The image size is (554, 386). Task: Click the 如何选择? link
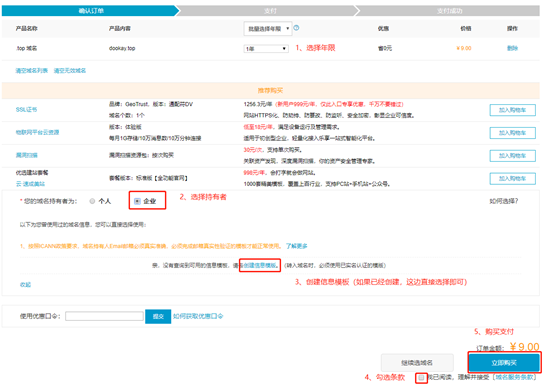[503, 201]
